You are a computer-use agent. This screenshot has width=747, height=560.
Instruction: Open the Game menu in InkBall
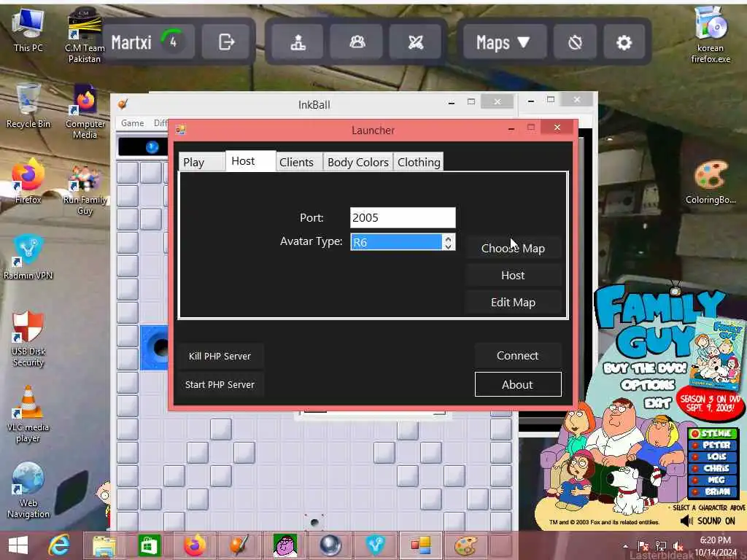click(132, 122)
